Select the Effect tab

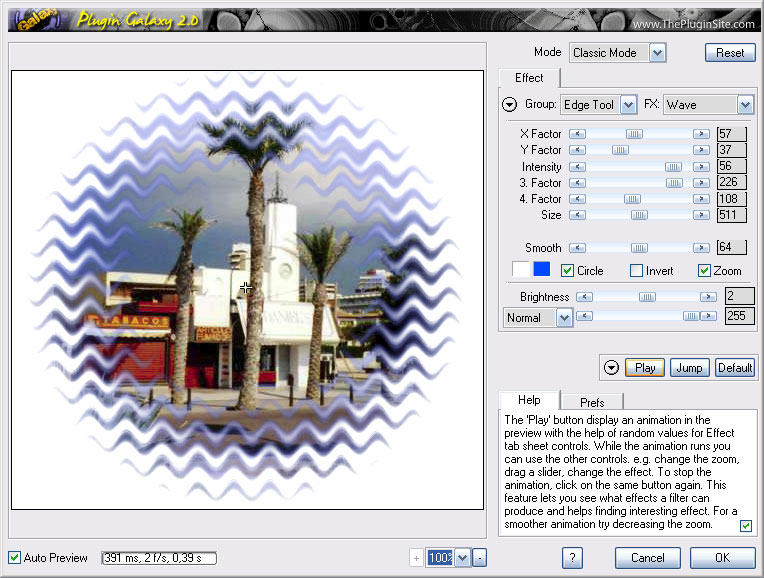click(529, 78)
